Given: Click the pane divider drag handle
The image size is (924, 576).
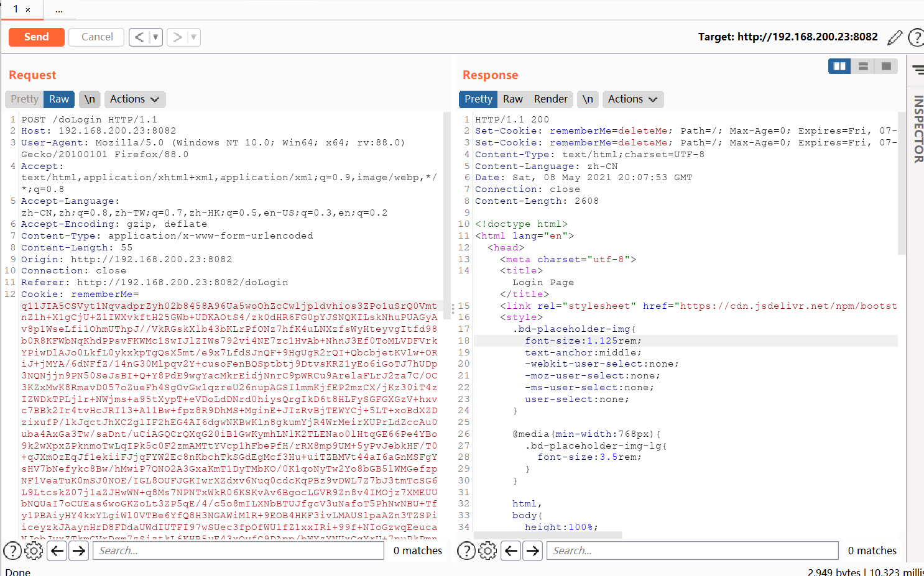Looking at the screenshot, I should [453, 308].
